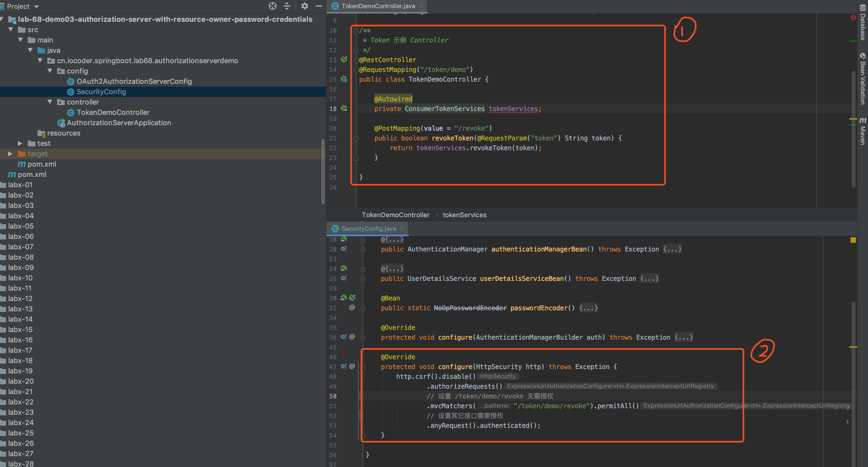
Task: Open OAuth2AuthorizationServerConfig in the tree
Action: 134,81
